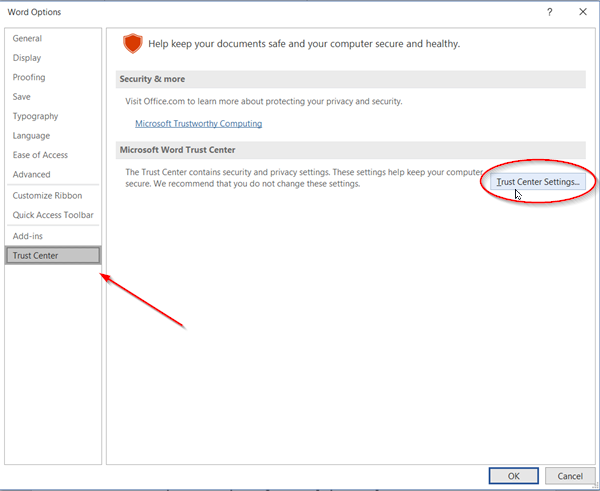Open Ease of Access options
The image size is (600, 491).
pyautogui.click(x=39, y=155)
